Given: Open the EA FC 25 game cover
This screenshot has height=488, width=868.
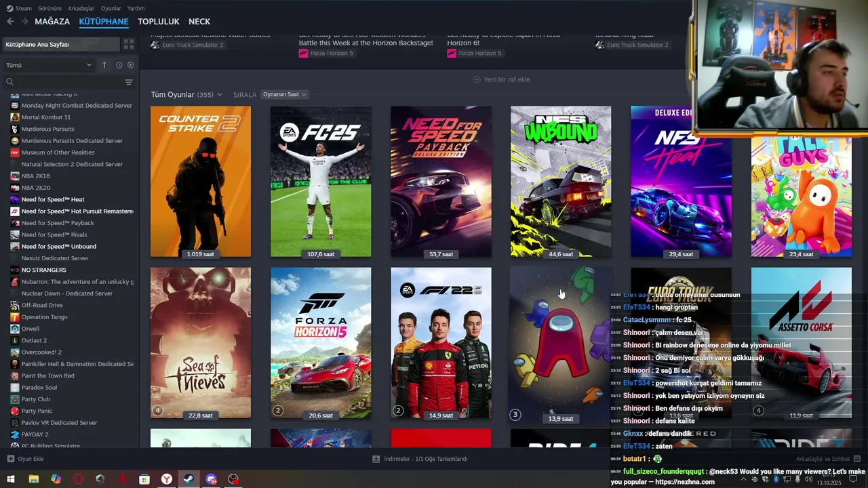Looking at the screenshot, I should coord(321,182).
